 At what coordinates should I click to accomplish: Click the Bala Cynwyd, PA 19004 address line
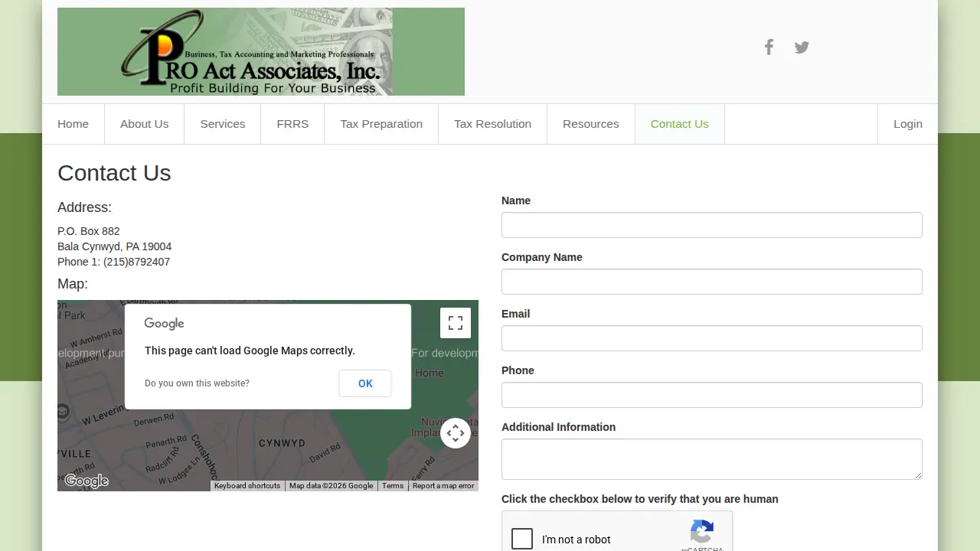[x=115, y=246]
